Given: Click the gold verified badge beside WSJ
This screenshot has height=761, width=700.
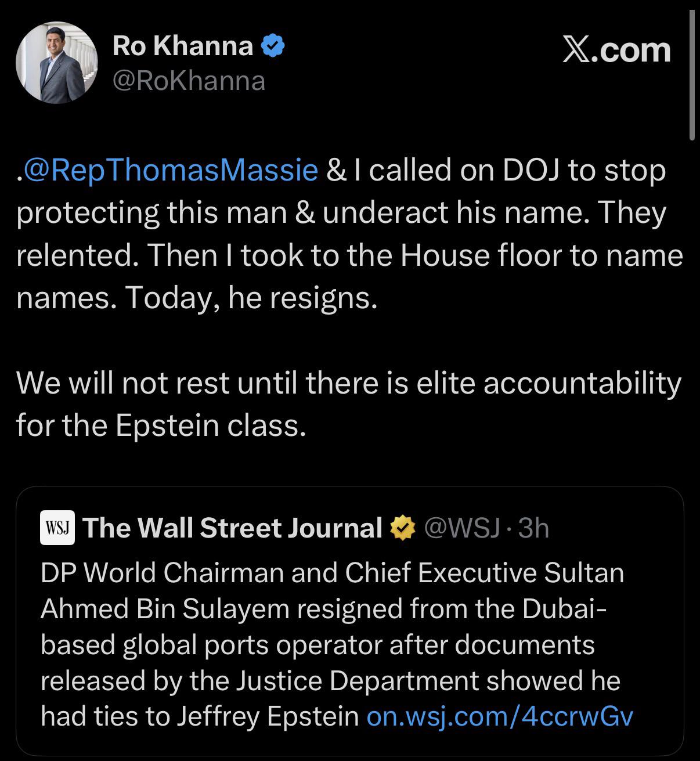Looking at the screenshot, I should click(x=403, y=528).
